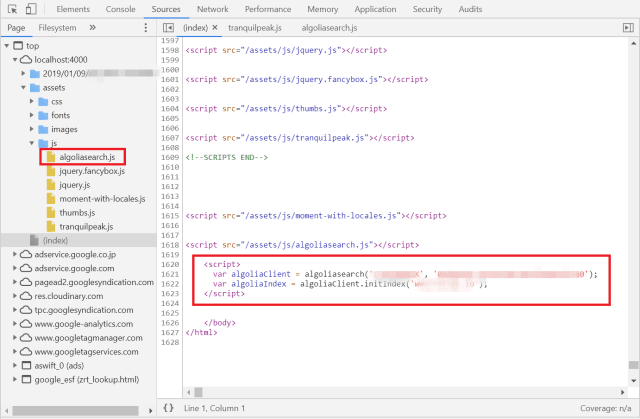Click the SCRIPTS END comment line
This screenshot has width=640, height=419.
(227, 157)
